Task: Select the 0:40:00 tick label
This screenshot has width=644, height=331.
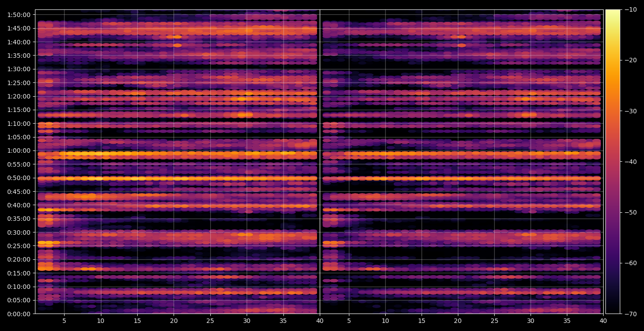Action: click(19, 205)
